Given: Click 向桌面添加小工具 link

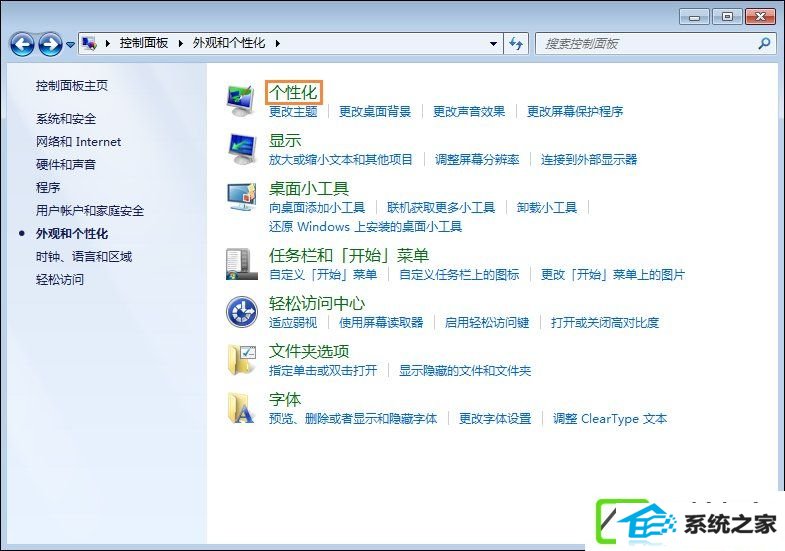Looking at the screenshot, I should pos(317,208).
